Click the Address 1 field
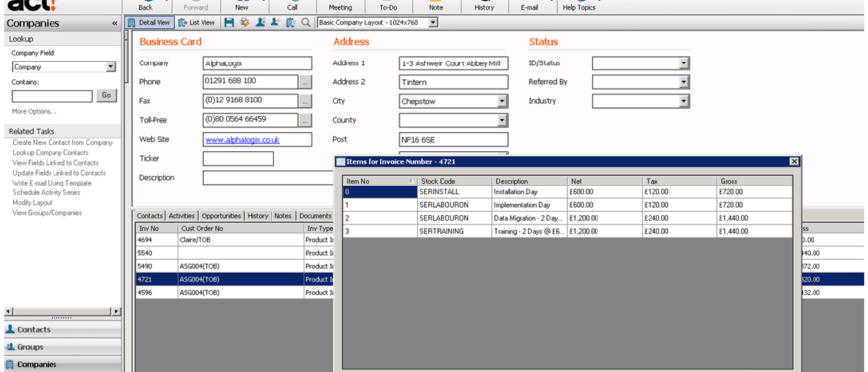868x372 pixels. (x=454, y=63)
